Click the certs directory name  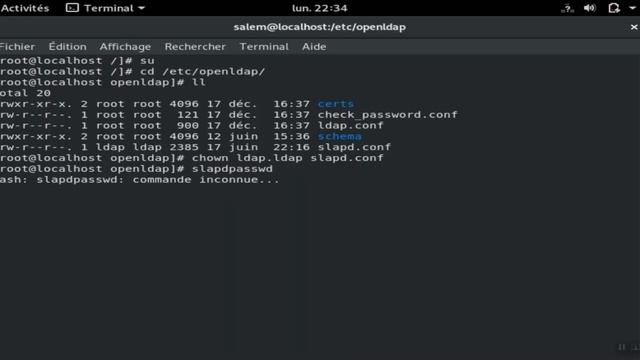pyautogui.click(x=336, y=104)
